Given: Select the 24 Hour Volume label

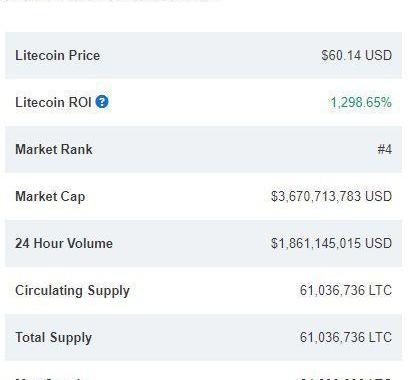Looking at the screenshot, I should (64, 243).
